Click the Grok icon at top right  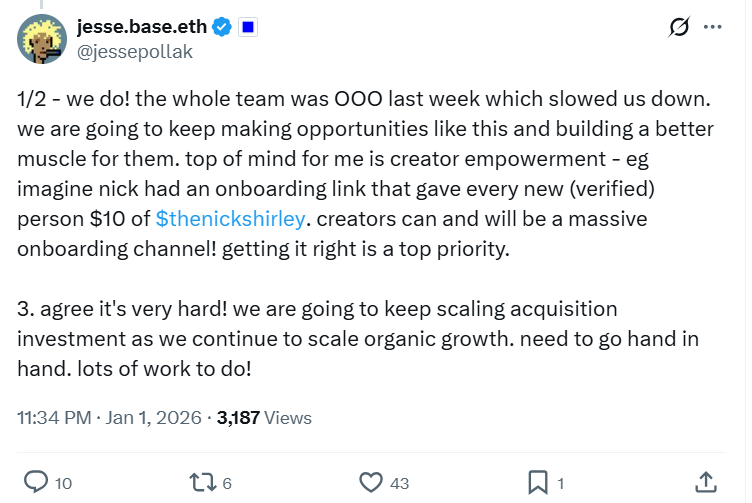[678, 29]
